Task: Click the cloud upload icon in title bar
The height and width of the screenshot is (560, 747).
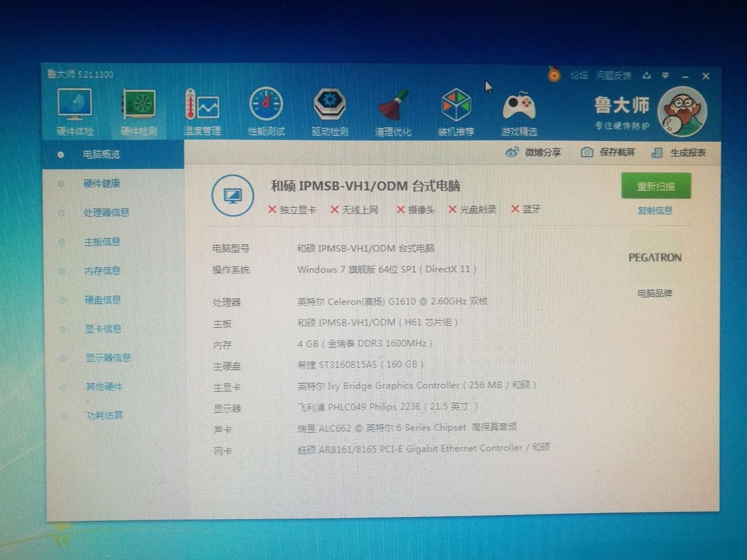Action: [x=646, y=75]
